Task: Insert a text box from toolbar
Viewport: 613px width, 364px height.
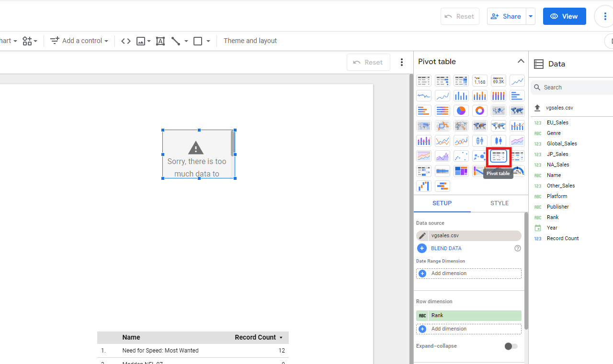Action: click(160, 41)
